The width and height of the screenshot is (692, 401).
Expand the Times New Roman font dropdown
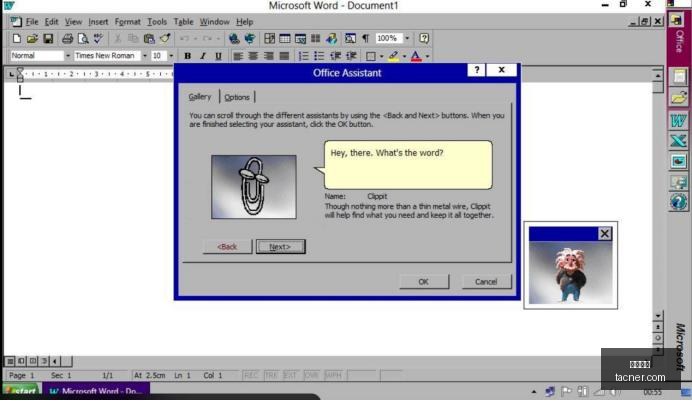(x=144, y=56)
